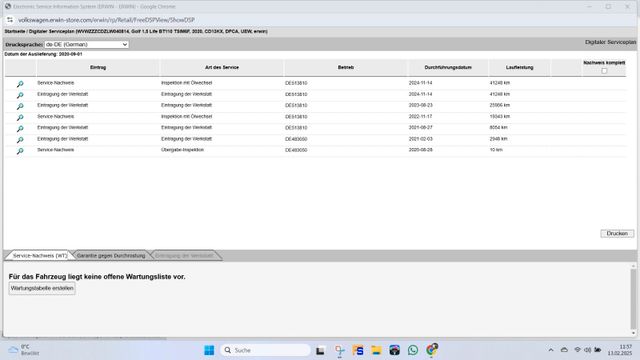Click the taskbar Suche search field
Viewport: 640px width, 360px height.
tap(265, 350)
